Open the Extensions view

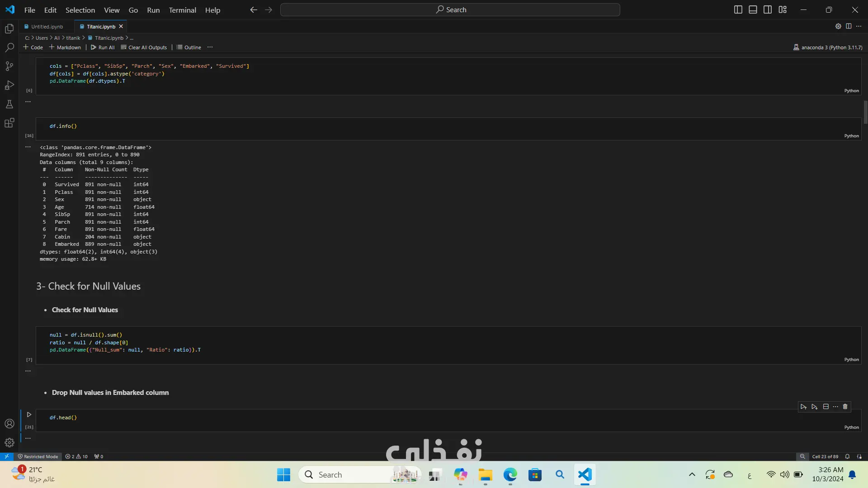(x=9, y=123)
